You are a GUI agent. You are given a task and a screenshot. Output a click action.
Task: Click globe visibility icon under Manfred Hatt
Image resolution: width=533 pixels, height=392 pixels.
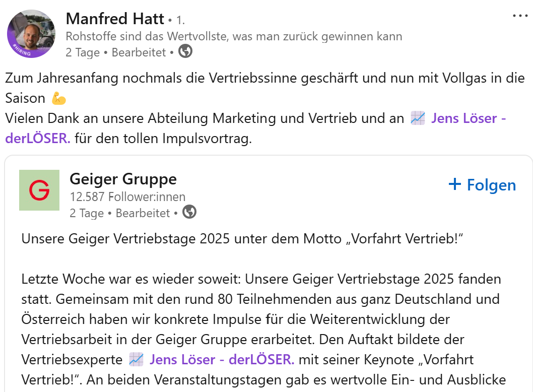[185, 51]
